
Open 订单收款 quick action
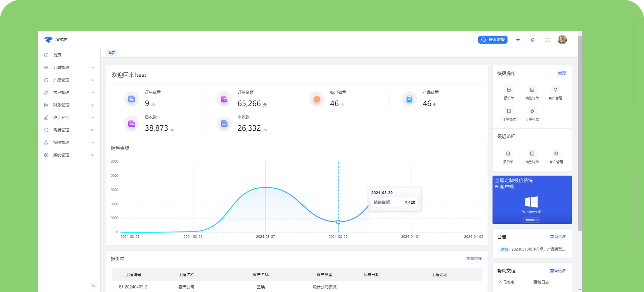(x=509, y=114)
